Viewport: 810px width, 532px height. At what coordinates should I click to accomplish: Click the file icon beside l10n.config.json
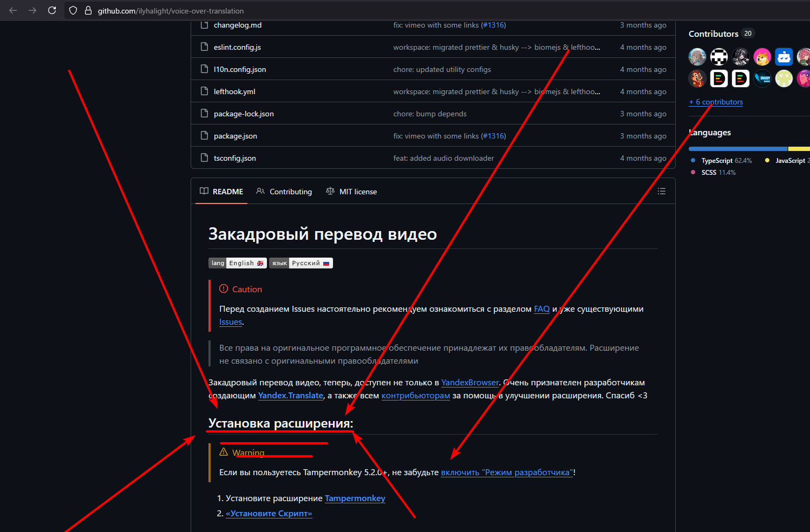click(204, 69)
